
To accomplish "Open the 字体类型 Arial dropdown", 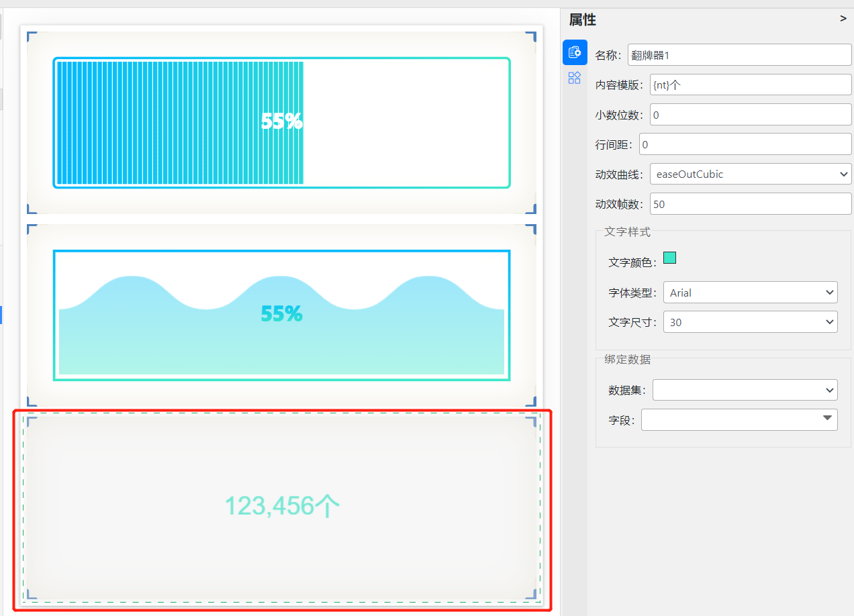I will pyautogui.click(x=751, y=293).
